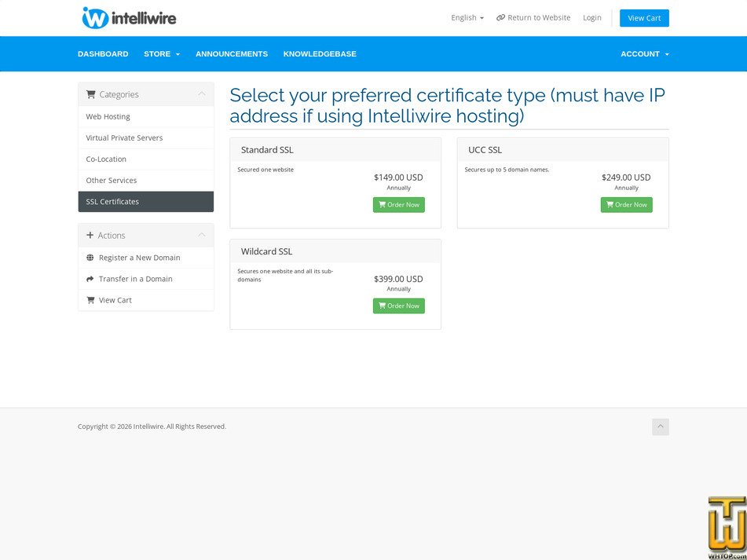The width and height of the screenshot is (747, 560).
Task: Click the blue View Cart button
Action: 644,18
